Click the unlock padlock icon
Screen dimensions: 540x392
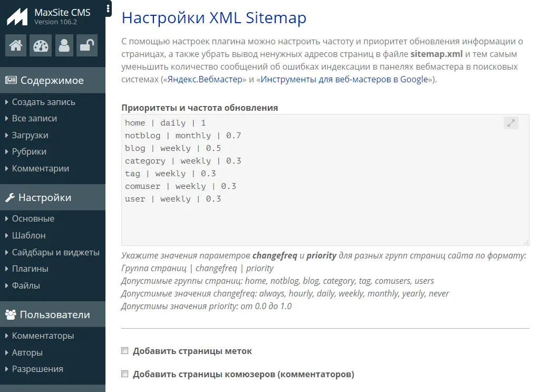[x=86, y=45]
